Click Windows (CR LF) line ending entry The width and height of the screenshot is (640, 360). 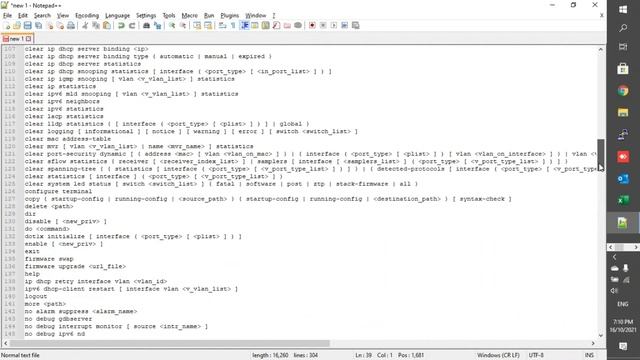pyautogui.click(x=498, y=355)
